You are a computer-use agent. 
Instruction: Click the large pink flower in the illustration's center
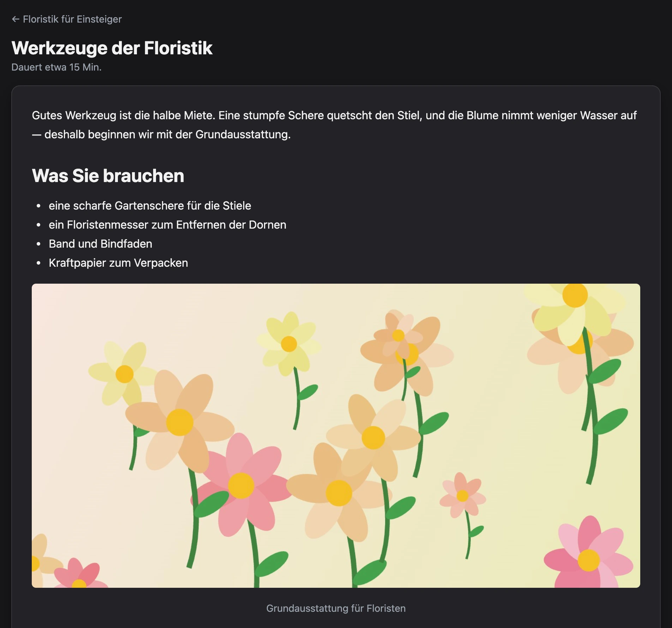click(241, 485)
